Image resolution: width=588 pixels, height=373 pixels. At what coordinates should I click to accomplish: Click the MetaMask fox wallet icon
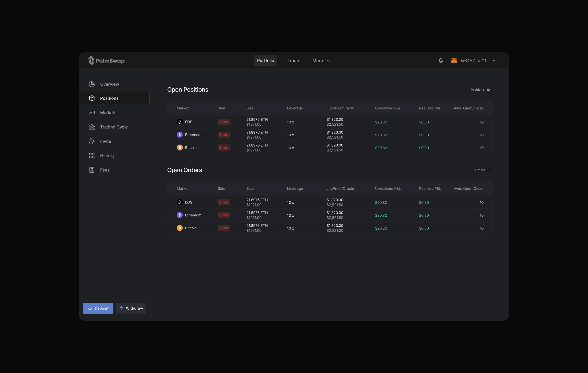pos(454,61)
